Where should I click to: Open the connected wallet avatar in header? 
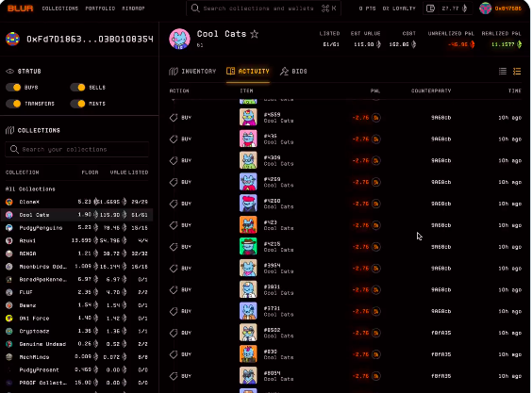(x=485, y=8)
